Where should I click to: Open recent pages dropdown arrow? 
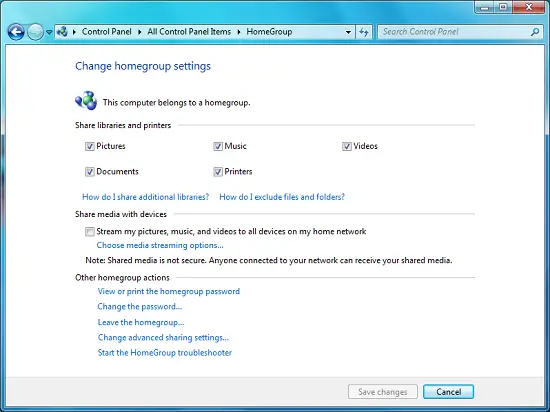49,32
